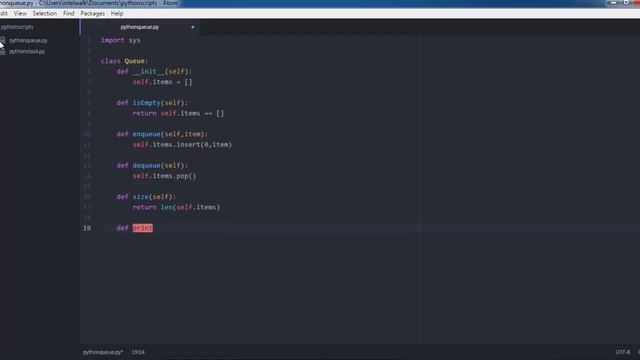Click line number 19 in the gutter
This screenshot has width=640, height=360.
87,228
